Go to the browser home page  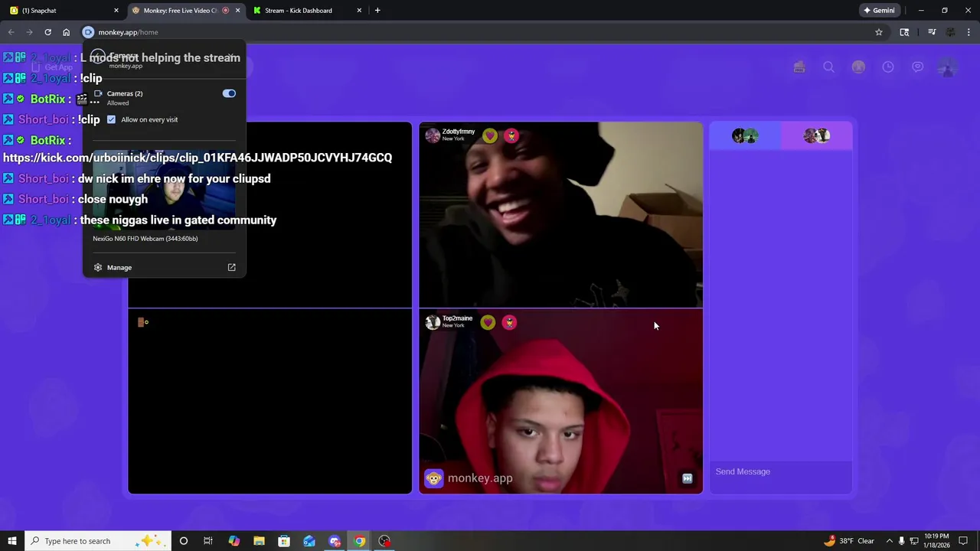pos(66,32)
